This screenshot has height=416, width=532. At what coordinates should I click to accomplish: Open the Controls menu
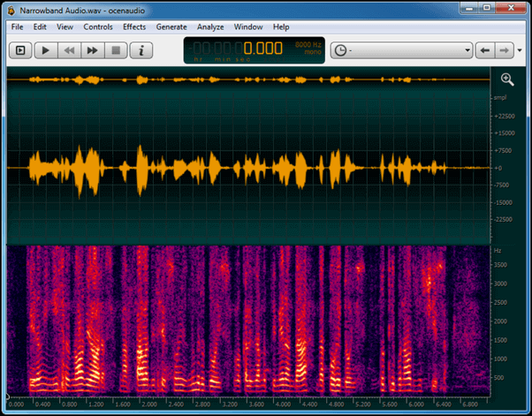click(98, 26)
